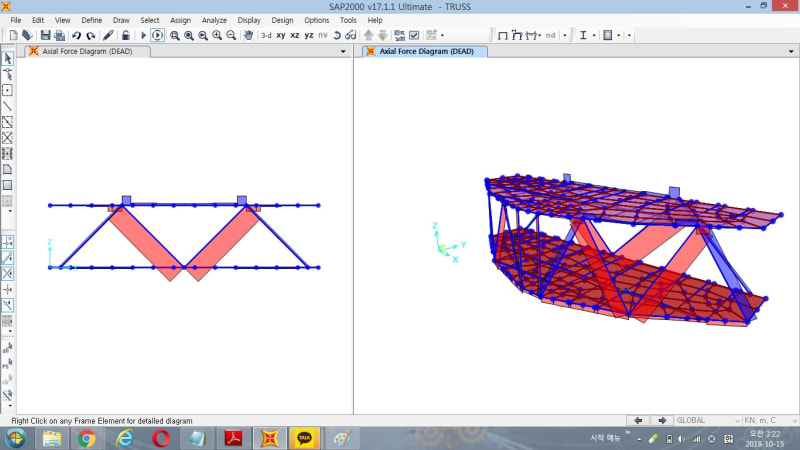Viewport: 800px width, 450px height.
Task: Select the Draw Frame line tool
Action: coord(8,106)
